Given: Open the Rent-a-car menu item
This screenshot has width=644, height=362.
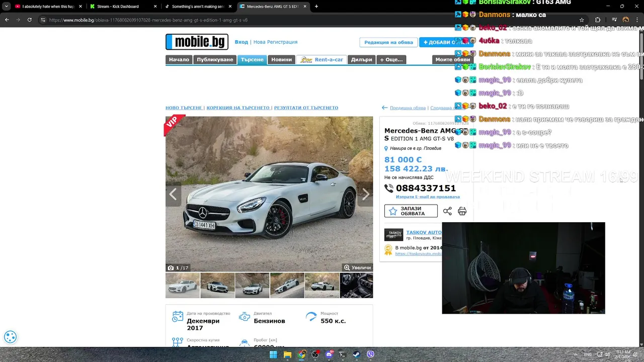Looking at the screenshot, I should (x=321, y=59).
